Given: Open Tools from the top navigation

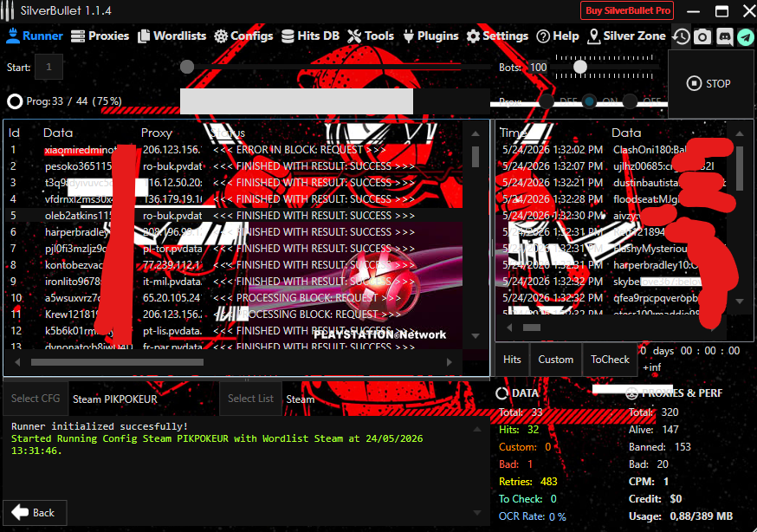Looking at the screenshot, I should tap(371, 36).
